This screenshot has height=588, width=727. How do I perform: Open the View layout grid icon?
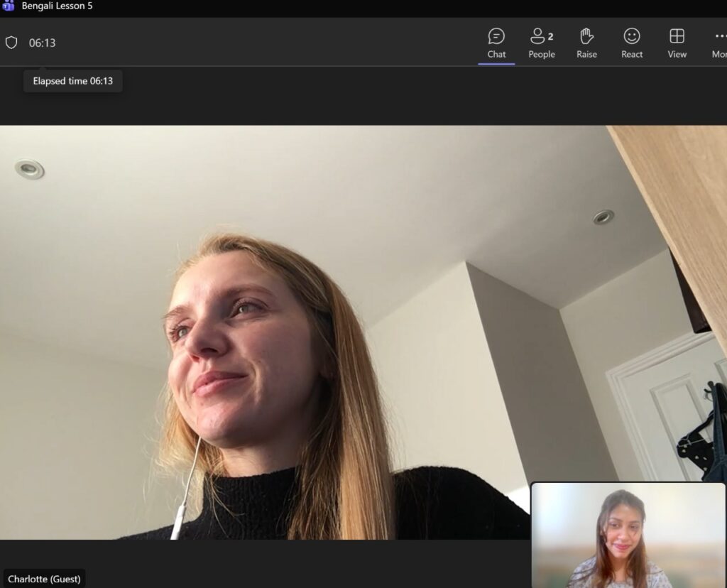pyautogui.click(x=677, y=36)
